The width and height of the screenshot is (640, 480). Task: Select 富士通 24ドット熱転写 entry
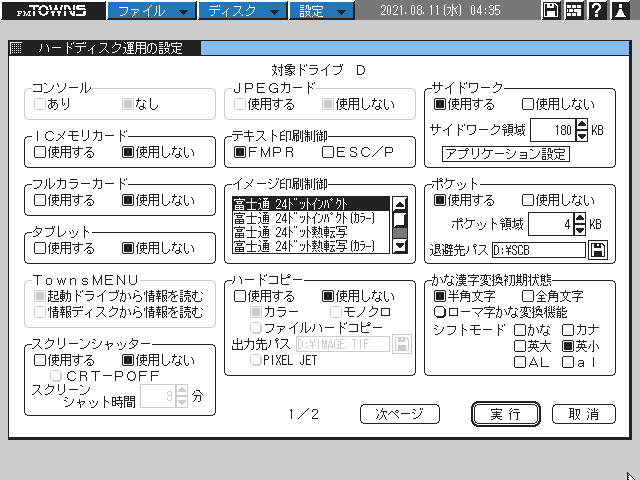[311, 232]
